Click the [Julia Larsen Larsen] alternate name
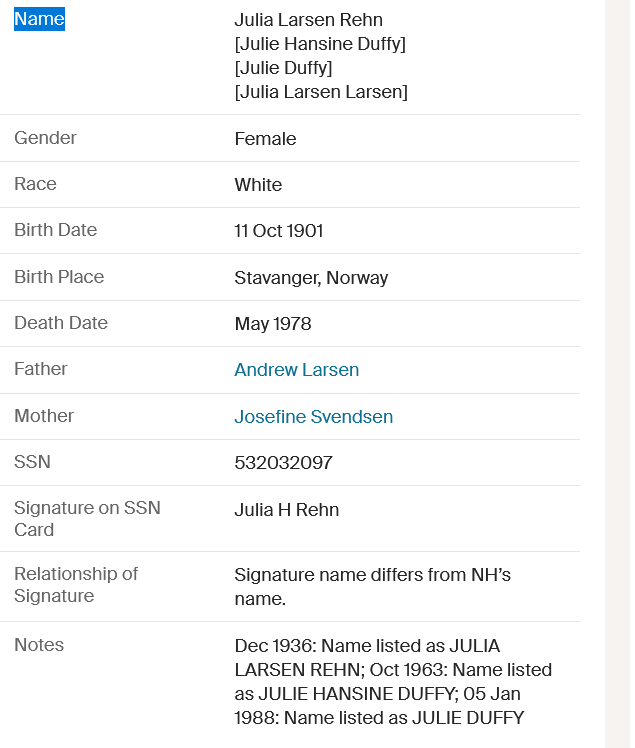The height and width of the screenshot is (748, 635). [321, 92]
